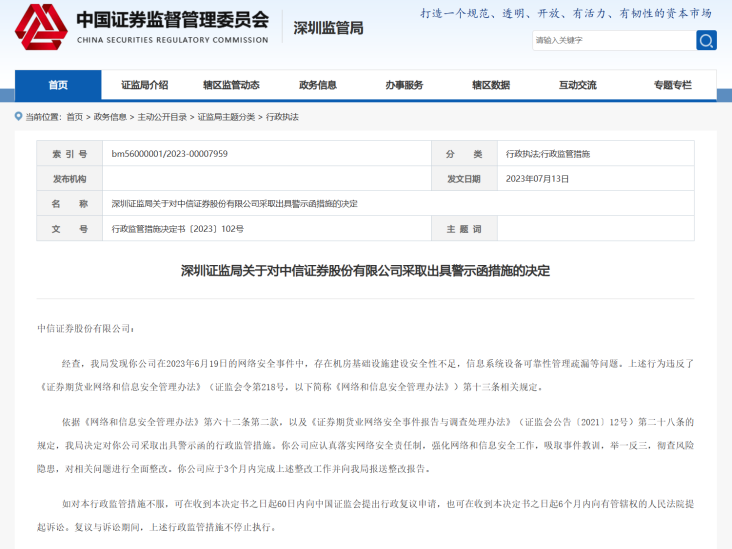Go to 政务信息 in the breadcrumb
Image resolution: width=732 pixels, height=549 pixels.
click(110, 117)
